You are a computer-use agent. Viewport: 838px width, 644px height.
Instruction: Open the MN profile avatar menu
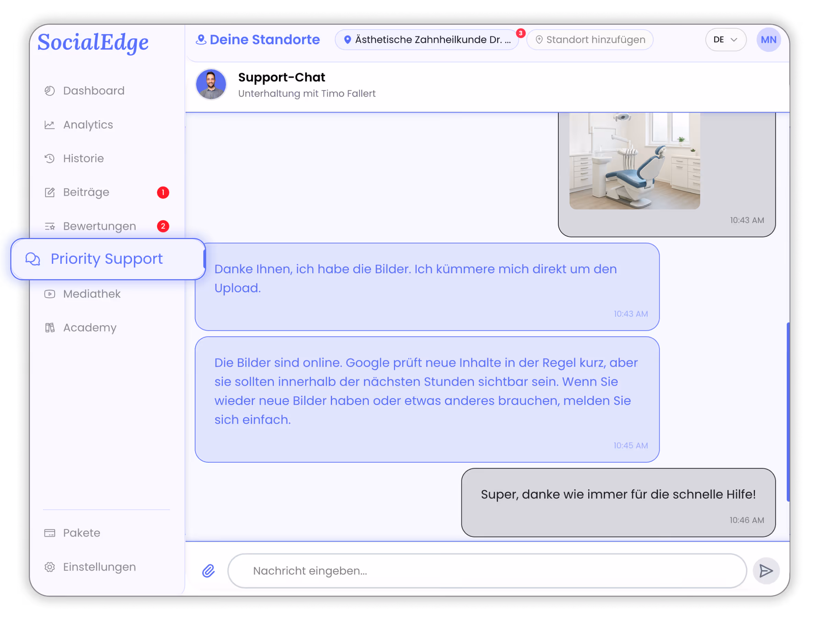(768, 39)
